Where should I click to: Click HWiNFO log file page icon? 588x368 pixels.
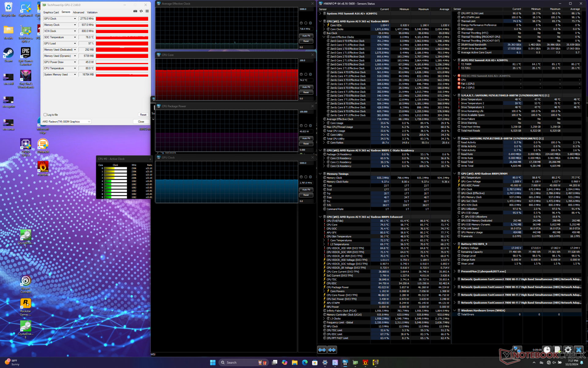click(557, 350)
